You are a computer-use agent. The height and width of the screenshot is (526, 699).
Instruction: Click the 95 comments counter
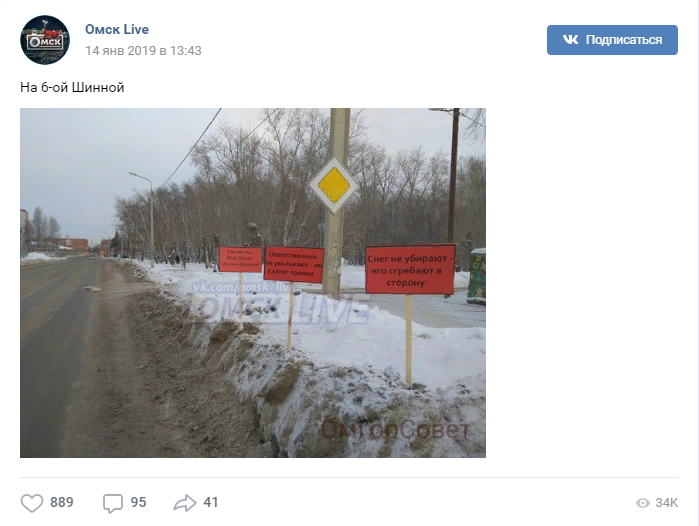(138, 502)
